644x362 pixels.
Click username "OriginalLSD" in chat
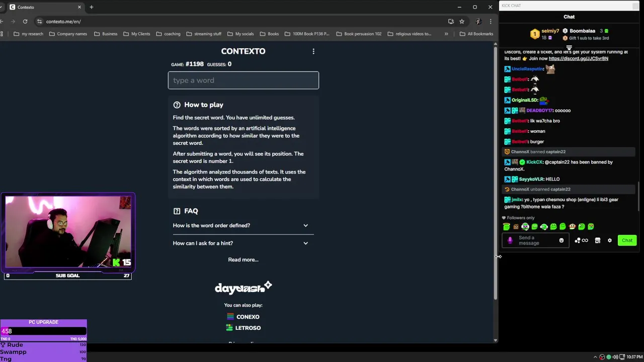click(524, 100)
